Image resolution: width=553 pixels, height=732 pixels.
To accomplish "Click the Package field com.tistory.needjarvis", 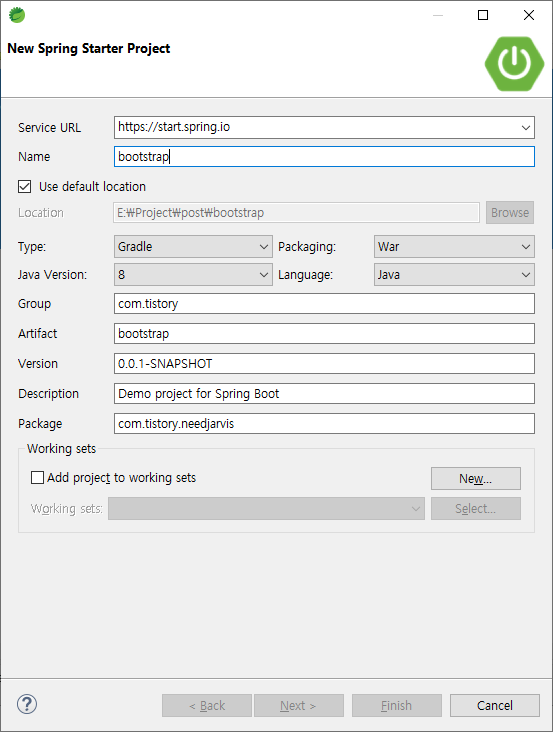I will point(324,423).
